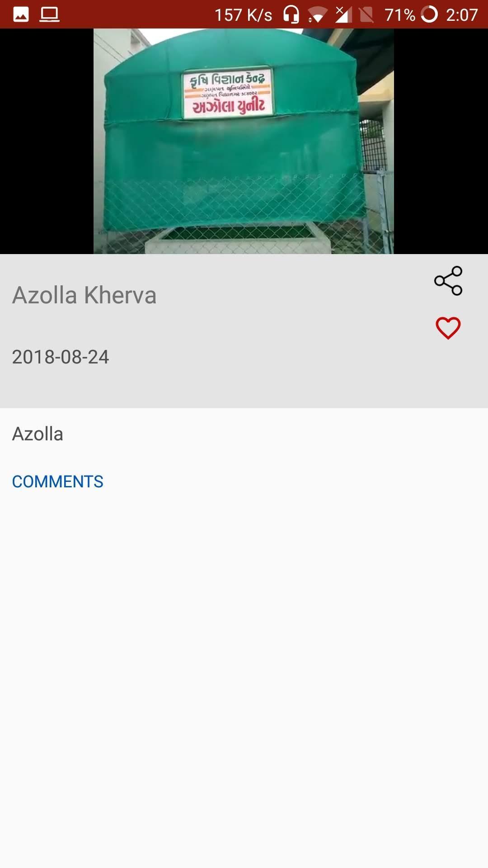
Task: Tap the Gujarati signboard in video
Action: pos(228,94)
